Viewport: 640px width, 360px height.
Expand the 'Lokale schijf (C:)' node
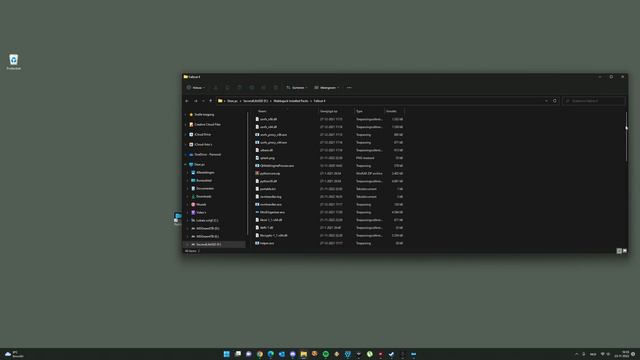click(188, 220)
